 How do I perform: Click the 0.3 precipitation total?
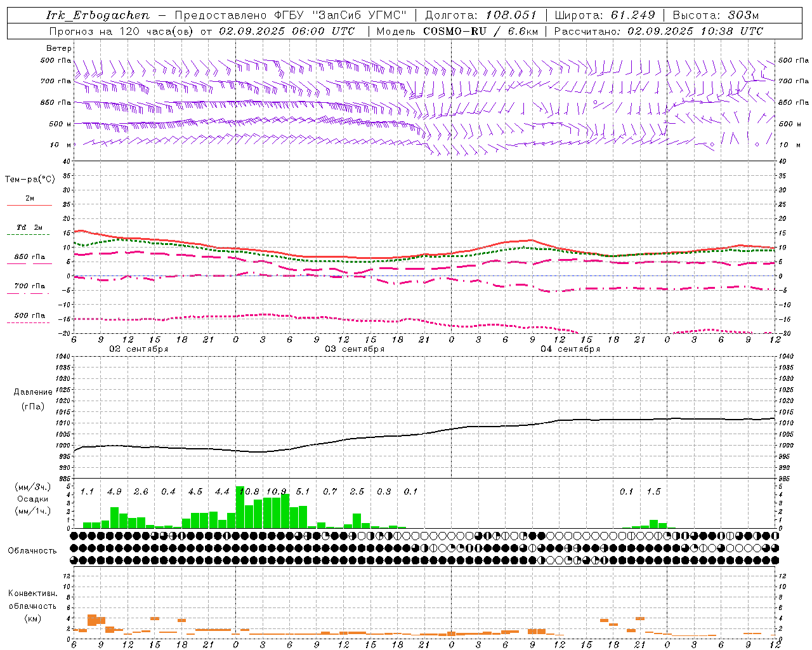click(384, 492)
